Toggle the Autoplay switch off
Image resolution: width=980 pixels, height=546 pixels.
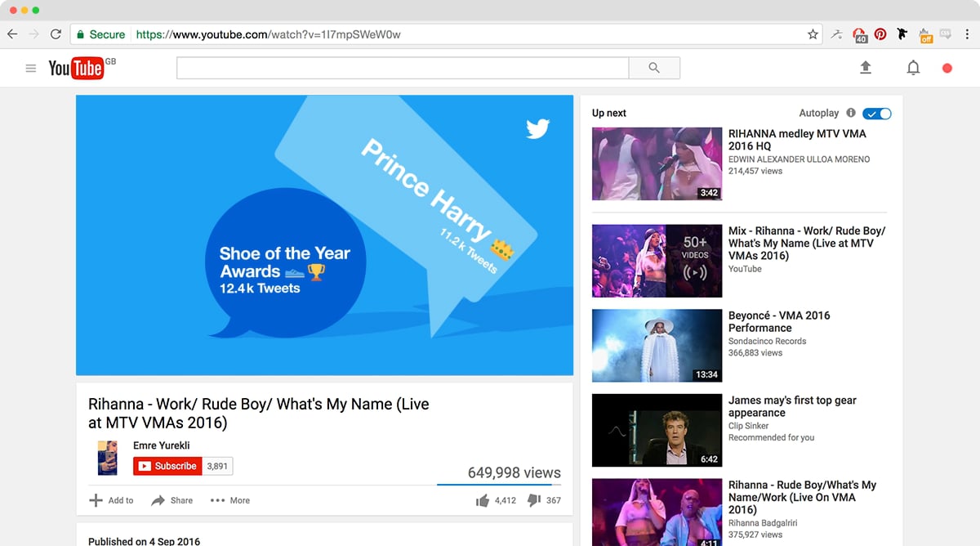coord(877,114)
